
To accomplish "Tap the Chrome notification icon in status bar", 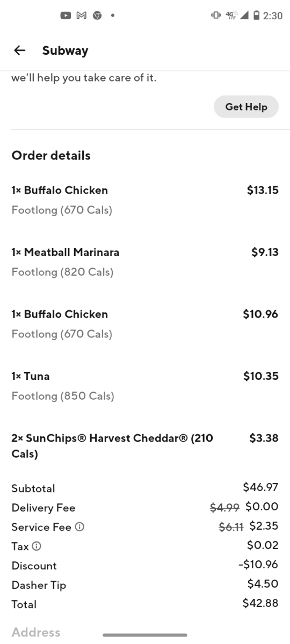I will (97, 16).
